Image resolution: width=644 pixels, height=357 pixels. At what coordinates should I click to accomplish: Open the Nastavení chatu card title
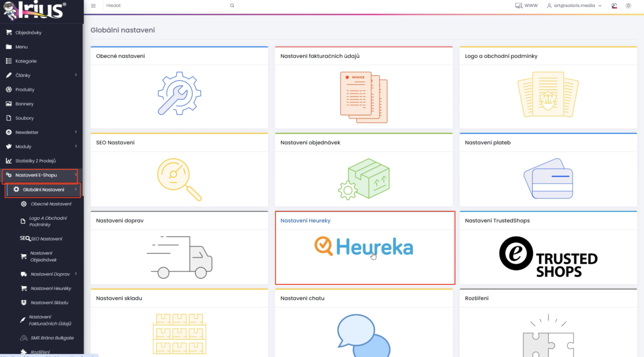[302, 298]
